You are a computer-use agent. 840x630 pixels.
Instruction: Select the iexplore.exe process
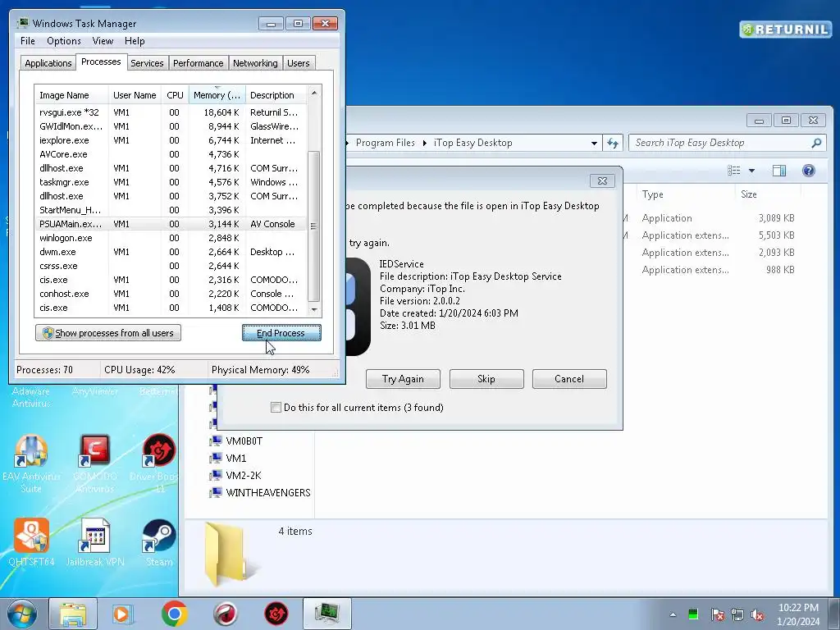point(171,140)
